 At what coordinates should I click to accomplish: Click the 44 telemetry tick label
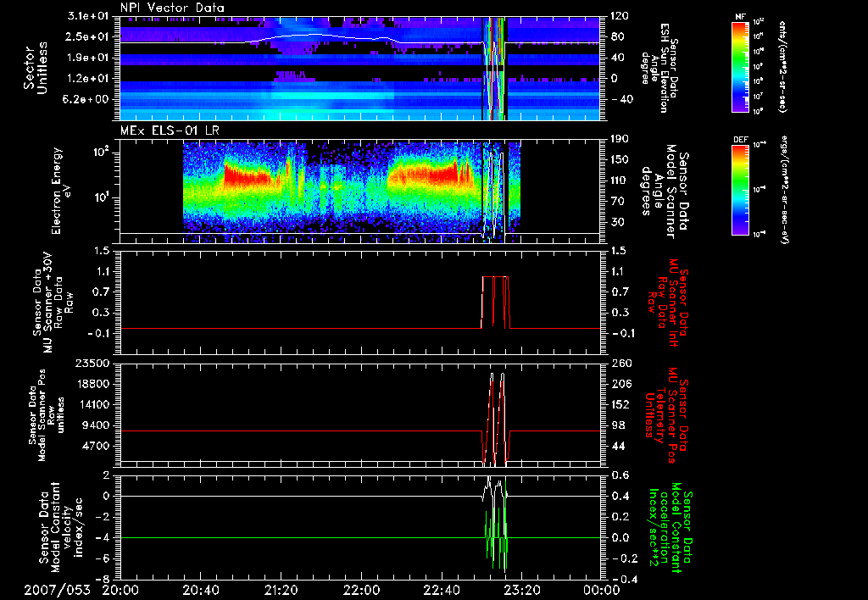click(617, 446)
